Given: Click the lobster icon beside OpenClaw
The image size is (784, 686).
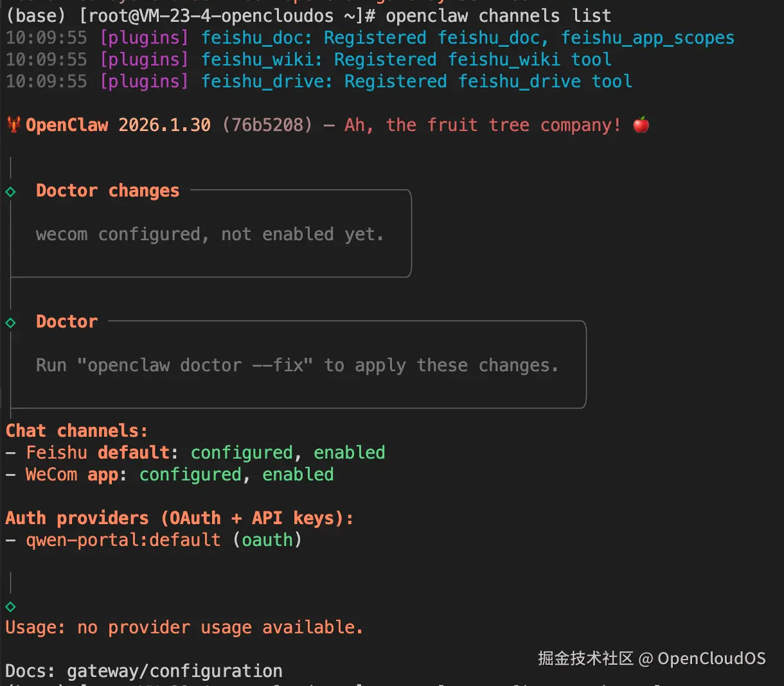Looking at the screenshot, I should (13, 125).
